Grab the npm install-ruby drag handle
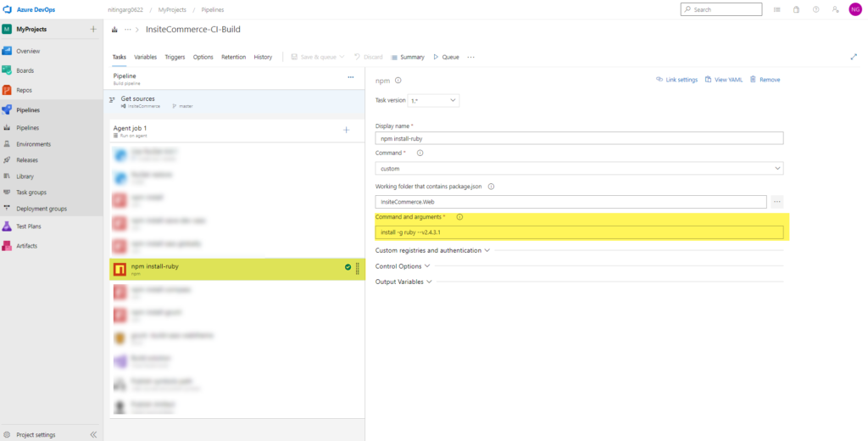This screenshot has height=441, width=868. point(357,269)
